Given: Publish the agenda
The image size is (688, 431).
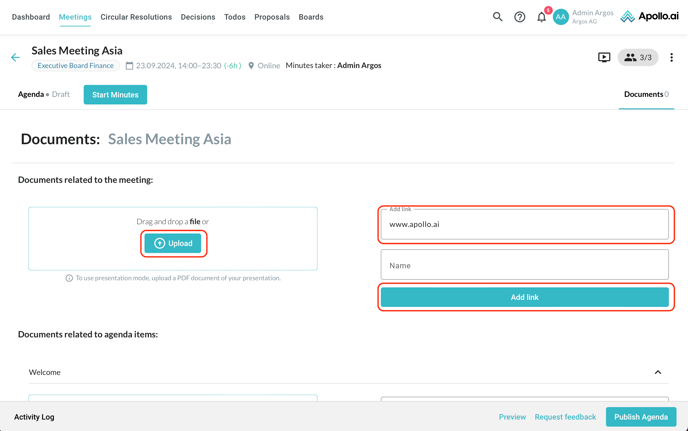Looking at the screenshot, I should pyautogui.click(x=640, y=417).
